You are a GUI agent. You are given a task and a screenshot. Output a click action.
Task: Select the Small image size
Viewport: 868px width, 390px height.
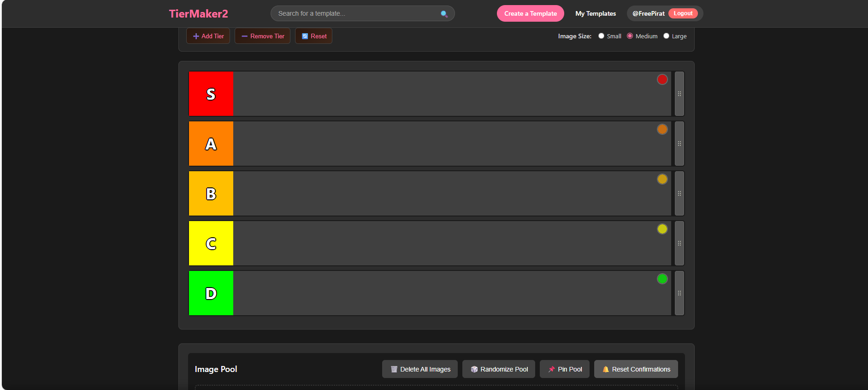point(601,36)
